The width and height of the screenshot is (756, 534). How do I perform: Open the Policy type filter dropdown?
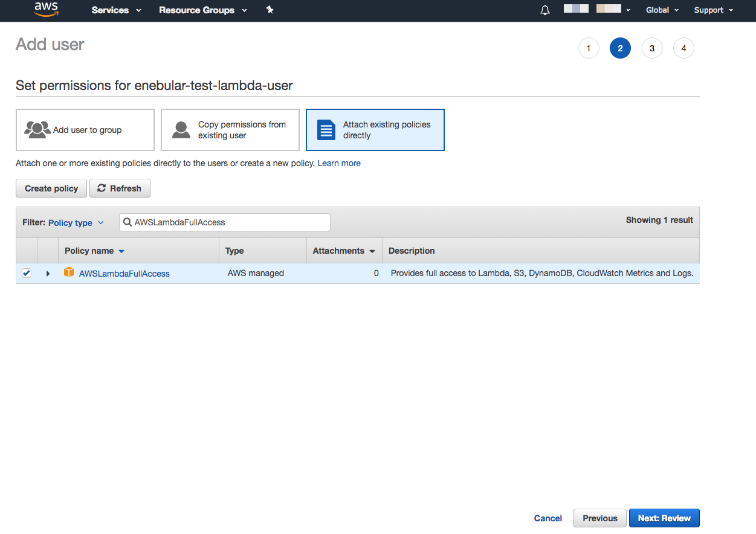[76, 223]
